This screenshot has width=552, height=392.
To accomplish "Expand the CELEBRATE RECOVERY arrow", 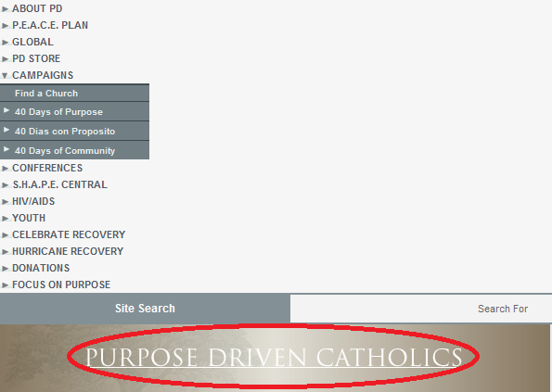I will [5, 235].
